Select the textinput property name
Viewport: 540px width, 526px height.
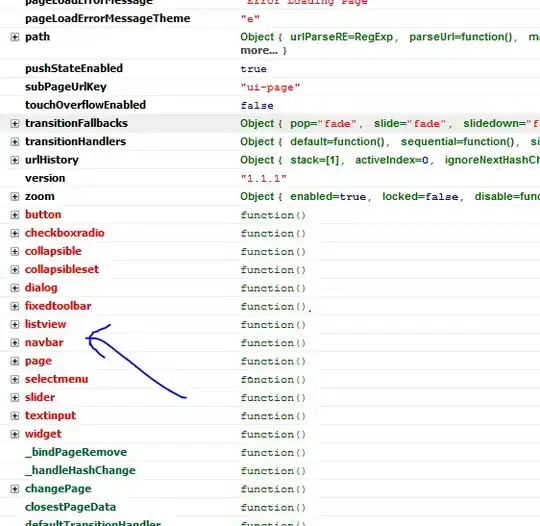[x=50, y=415]
